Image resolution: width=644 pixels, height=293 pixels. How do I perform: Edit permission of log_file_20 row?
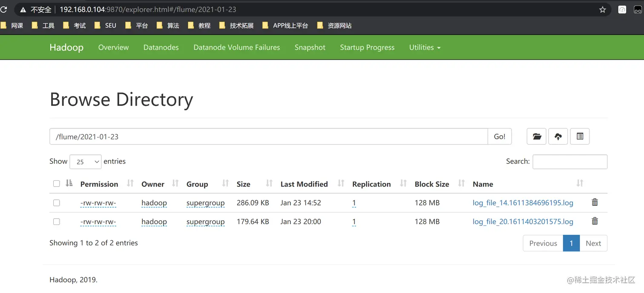coord(98,222)
